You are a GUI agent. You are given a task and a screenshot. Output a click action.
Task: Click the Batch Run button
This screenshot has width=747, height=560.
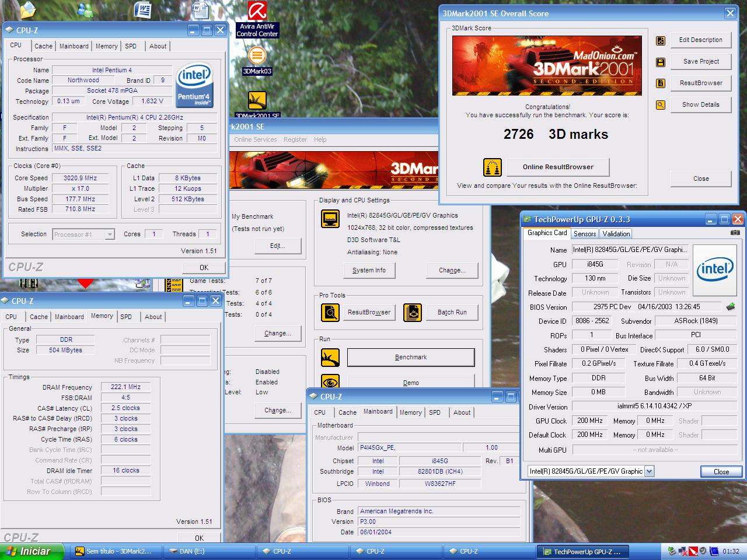tap(452, 312)
